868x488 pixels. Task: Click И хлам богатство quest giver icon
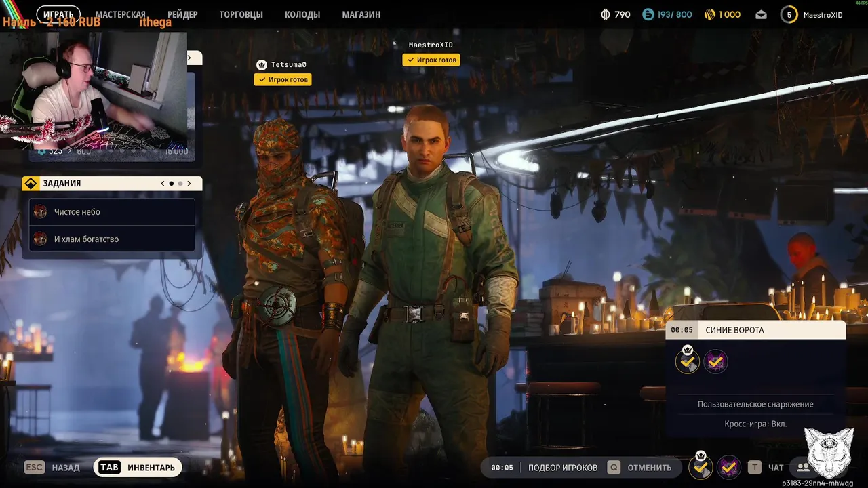coord(40,239)
